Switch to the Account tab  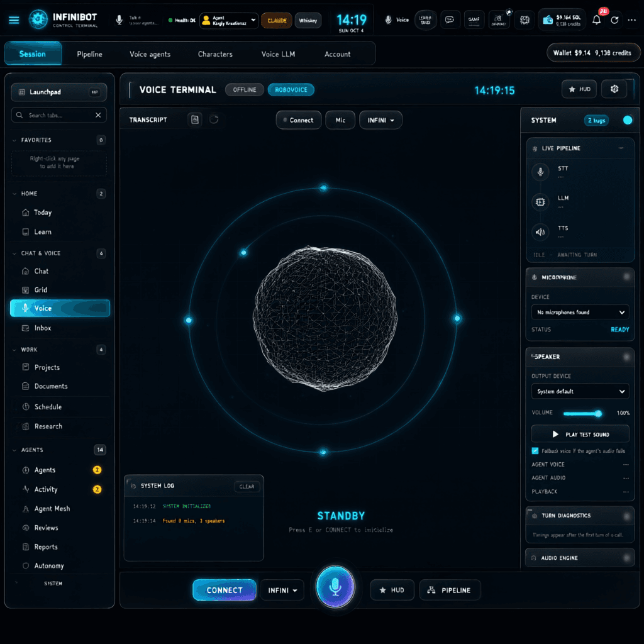coord(337,54)
